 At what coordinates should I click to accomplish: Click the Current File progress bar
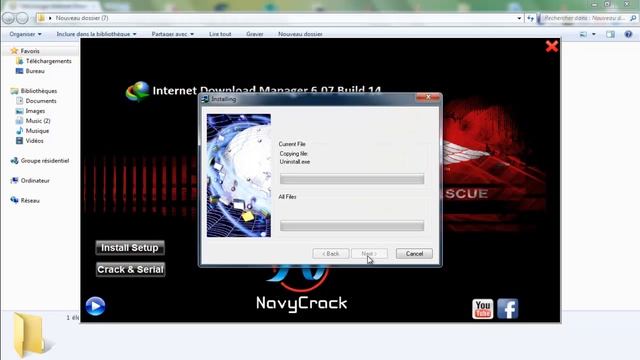(352, 179)
